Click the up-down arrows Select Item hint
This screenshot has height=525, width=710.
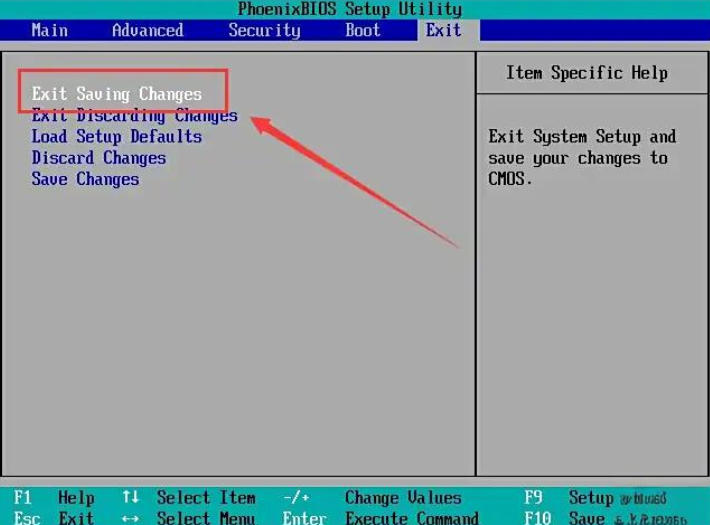188,498
